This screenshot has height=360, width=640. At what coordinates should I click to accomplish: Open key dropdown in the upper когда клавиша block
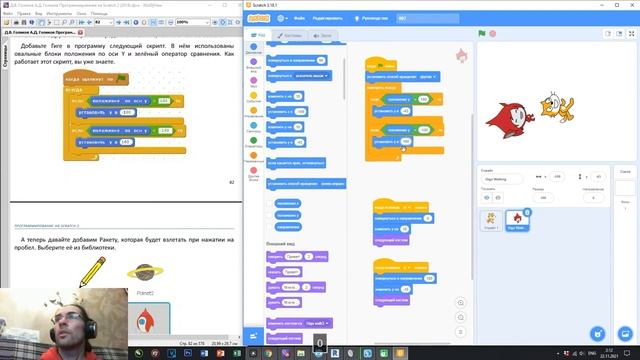(407, 208)
